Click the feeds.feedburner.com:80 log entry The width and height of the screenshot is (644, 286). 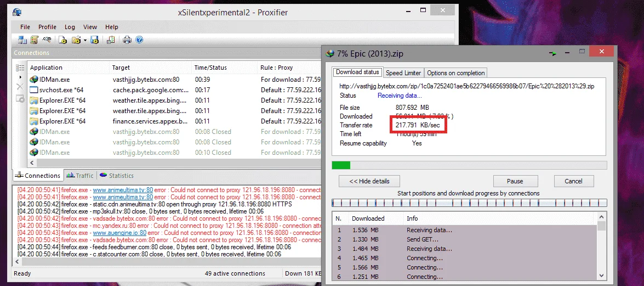click(154, 247)
